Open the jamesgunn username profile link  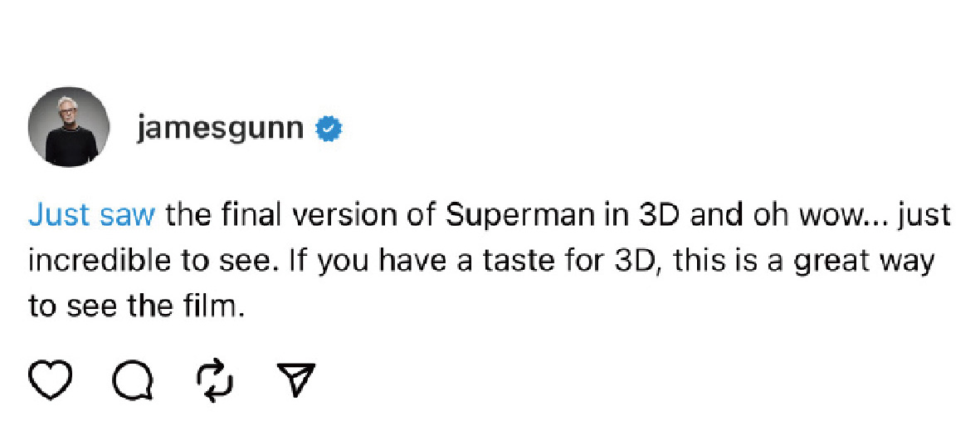(x=220, y=129)
